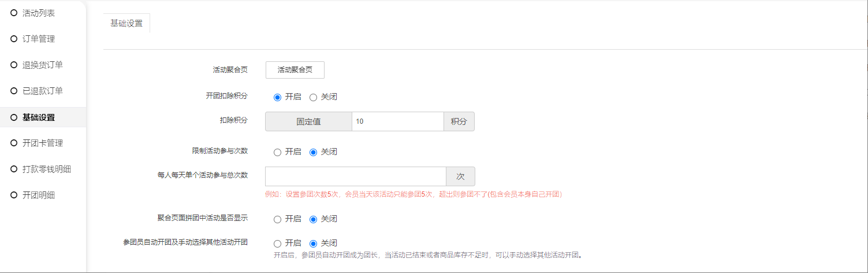868x273 pixels.
Task: Enable 开启 for 限制活动参与次数
Action: click(278, 152)
